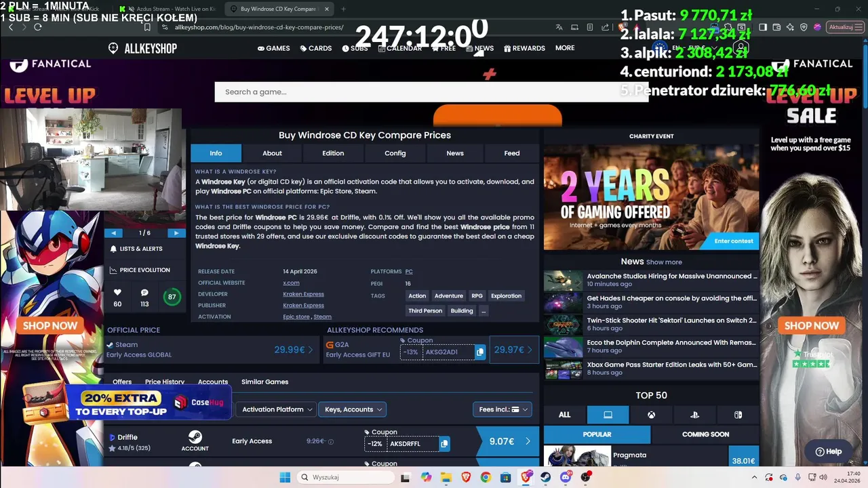Switch to the POPULAR tab
868x488 pixels.
pyautogui.click(x=597, y=434)
